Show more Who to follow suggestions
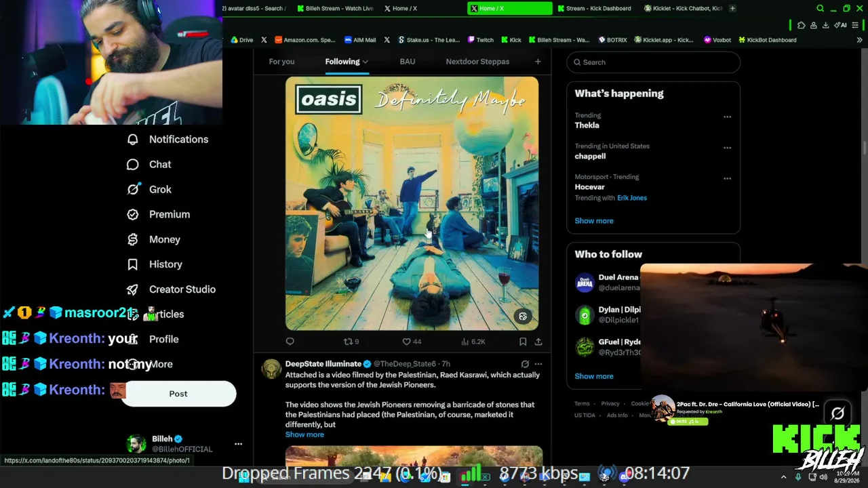Image resolution: width=868 pixels, height=488 pixels. 594,376
